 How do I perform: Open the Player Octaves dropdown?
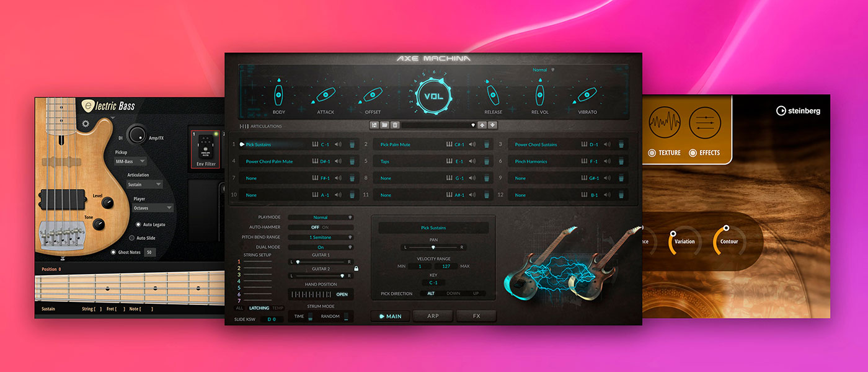tap(153, 208)
